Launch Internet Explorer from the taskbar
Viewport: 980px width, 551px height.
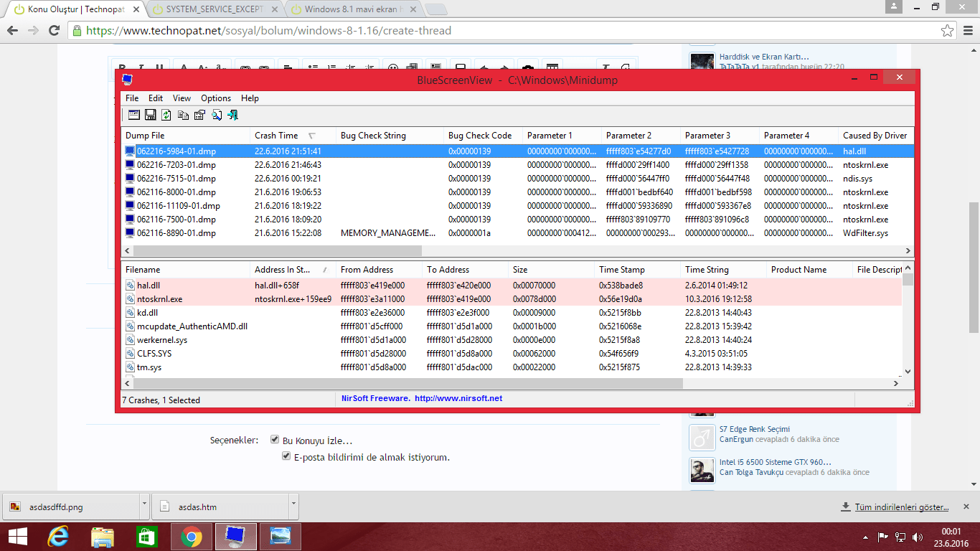tap(59, 537)
